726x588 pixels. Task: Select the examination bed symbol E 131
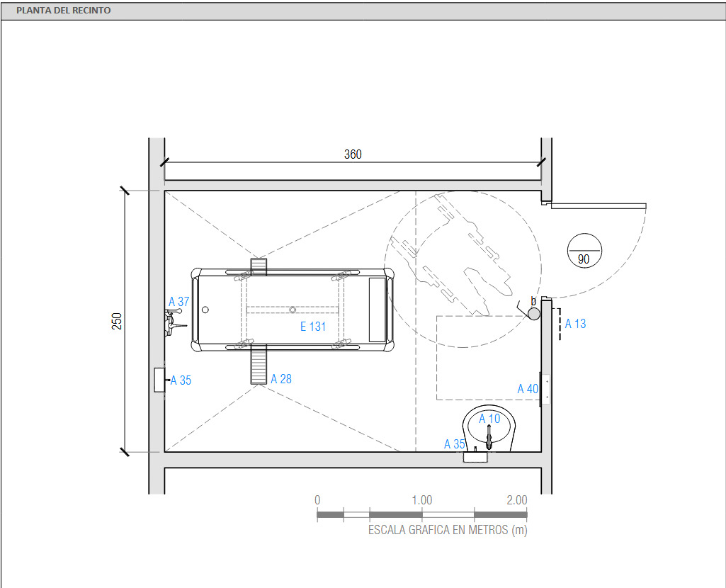pos(292,310)
